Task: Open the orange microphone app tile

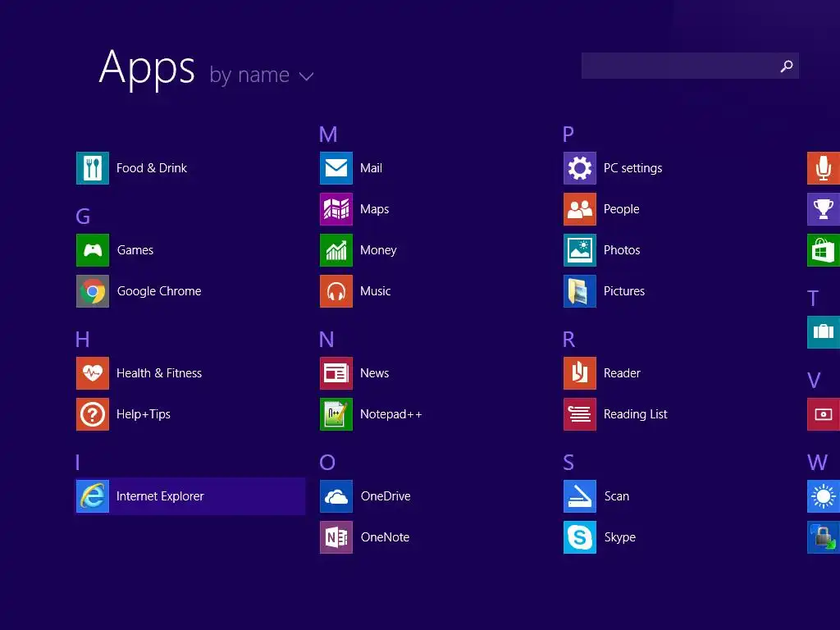Action: click(x=824, y=168)
